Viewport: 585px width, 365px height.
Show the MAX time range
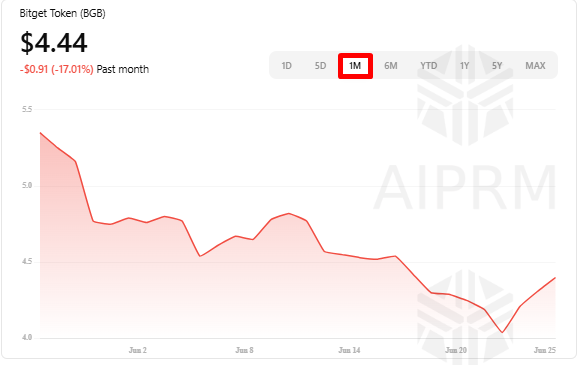point(535,66)
